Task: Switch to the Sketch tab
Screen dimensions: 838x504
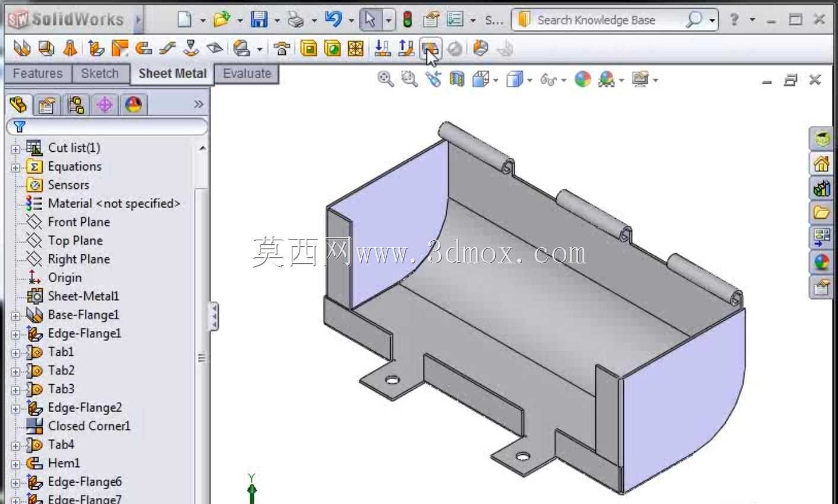Action: point(100,74)
